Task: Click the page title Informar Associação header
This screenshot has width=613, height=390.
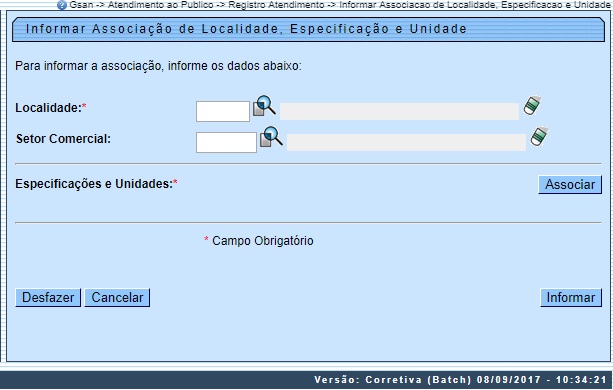Action: 246,29
